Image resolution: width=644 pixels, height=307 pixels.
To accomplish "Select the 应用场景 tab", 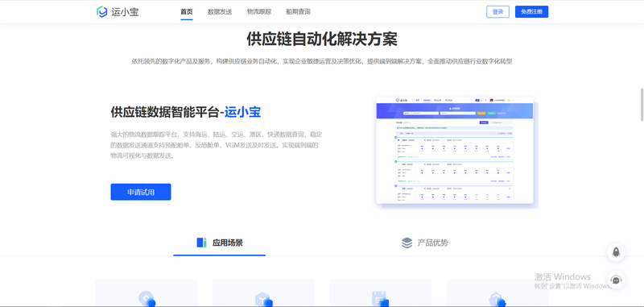I will pyautogui.click(x=219, y=243).
